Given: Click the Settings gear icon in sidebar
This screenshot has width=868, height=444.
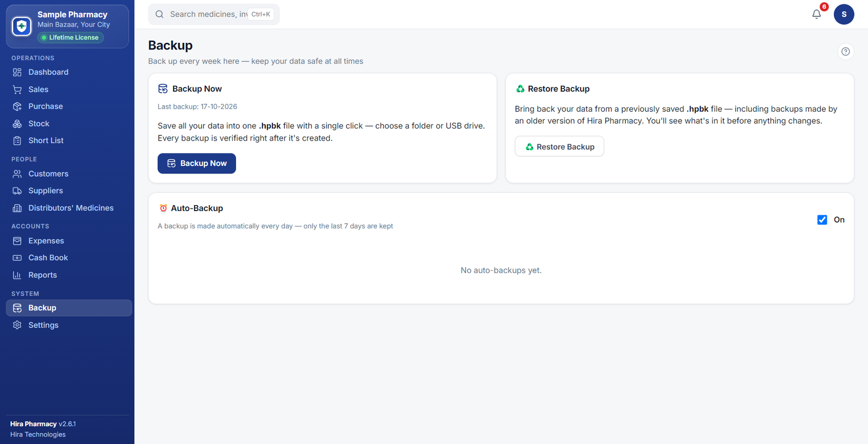Looking at the screenshot, I should (17, 325).
